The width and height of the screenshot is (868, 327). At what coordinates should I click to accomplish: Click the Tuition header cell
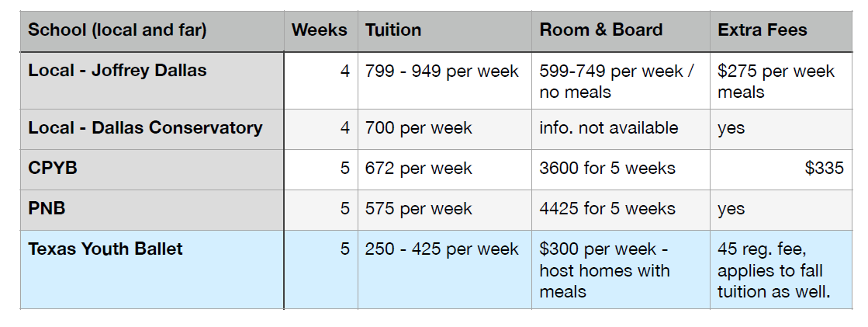[x=393, y=30]
